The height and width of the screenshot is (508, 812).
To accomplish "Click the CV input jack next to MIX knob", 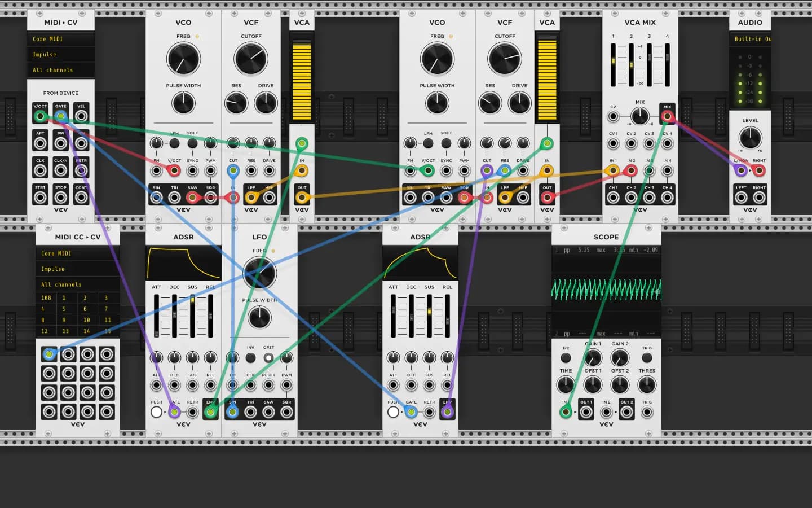I will pos(613,117).
